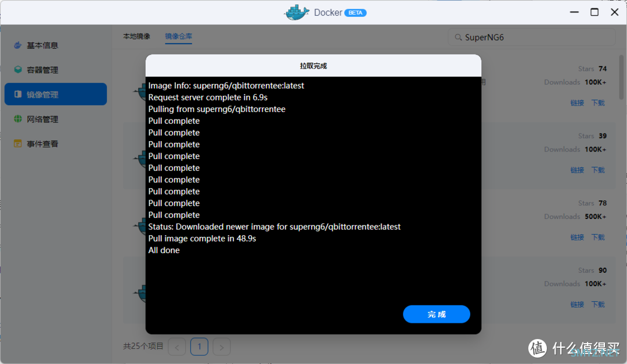Go to next page arrow
Image resolution: width=627 pixels, height=364 pixels.
(x=222, y=347)
